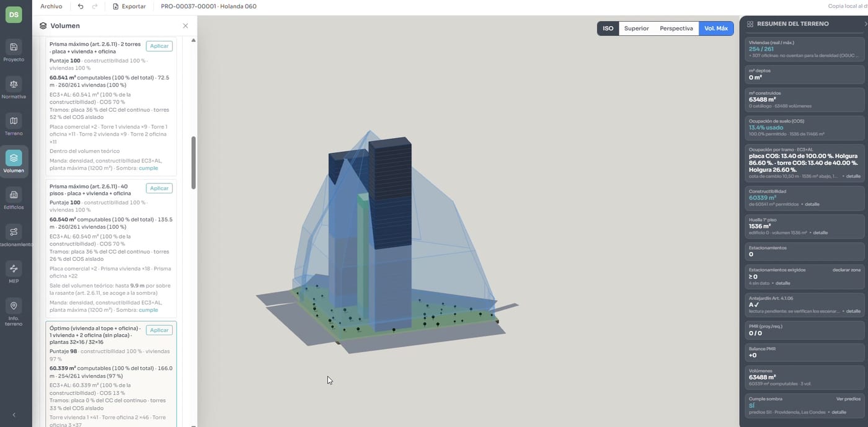868x427 pixels.
Task: Click 'Ver predios' in Cumple sombra
Action: tap(848, 398)
